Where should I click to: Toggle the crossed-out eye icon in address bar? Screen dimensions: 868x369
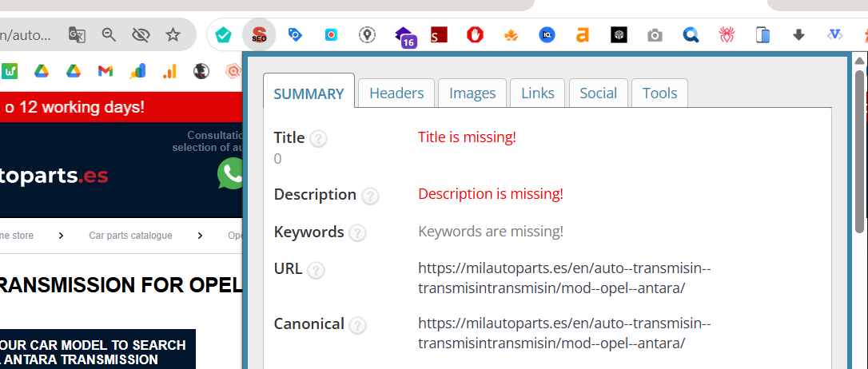(x=141, y=34)
